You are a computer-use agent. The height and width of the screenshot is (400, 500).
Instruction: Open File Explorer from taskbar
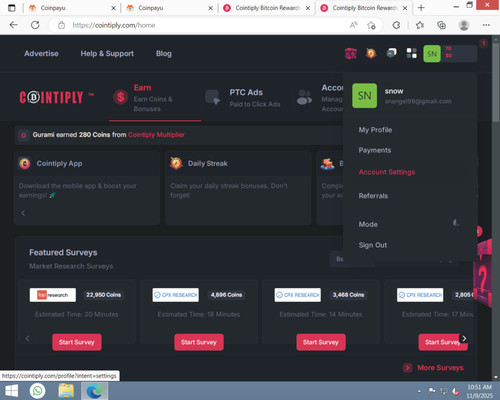pyautogui.click(x=66, y=391)
